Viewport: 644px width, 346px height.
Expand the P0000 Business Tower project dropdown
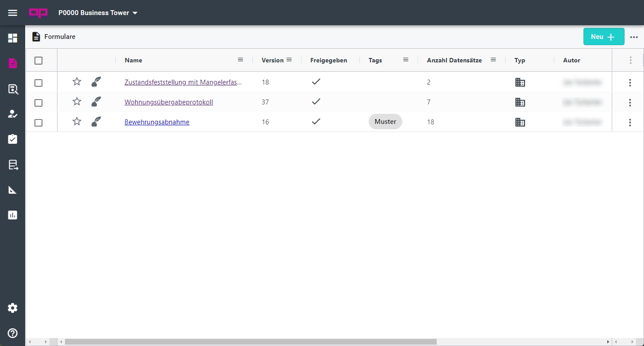coord(98,13)
